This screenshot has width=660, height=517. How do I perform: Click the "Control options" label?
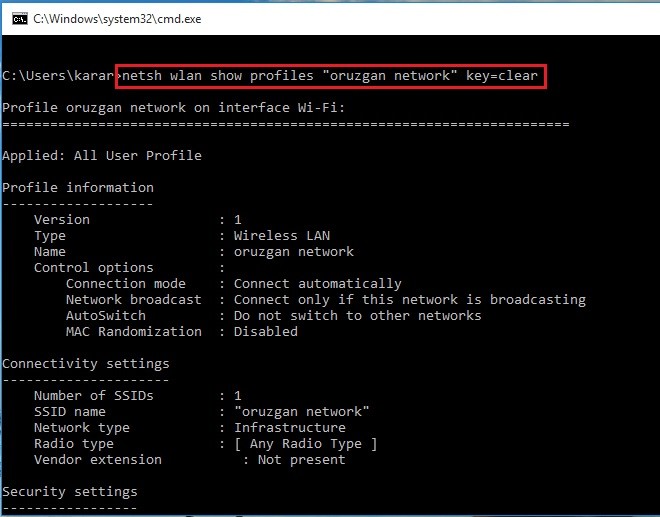tap(93, 267)
